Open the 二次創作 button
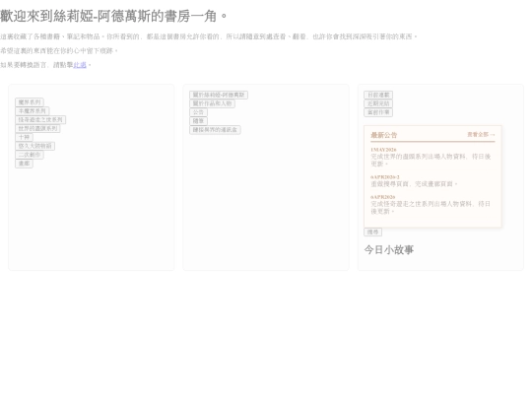 click(x=30, y=155)
